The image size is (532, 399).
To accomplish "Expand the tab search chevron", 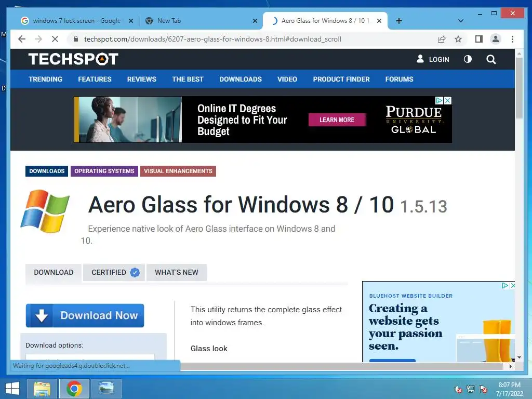I will click(460, 21).
